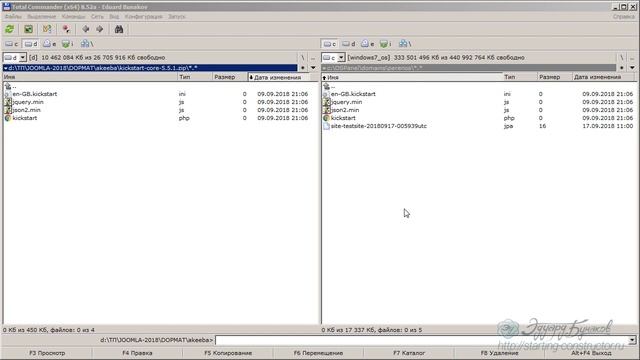
Task: Click F5 Копирование button
Action: pos(228,353)
